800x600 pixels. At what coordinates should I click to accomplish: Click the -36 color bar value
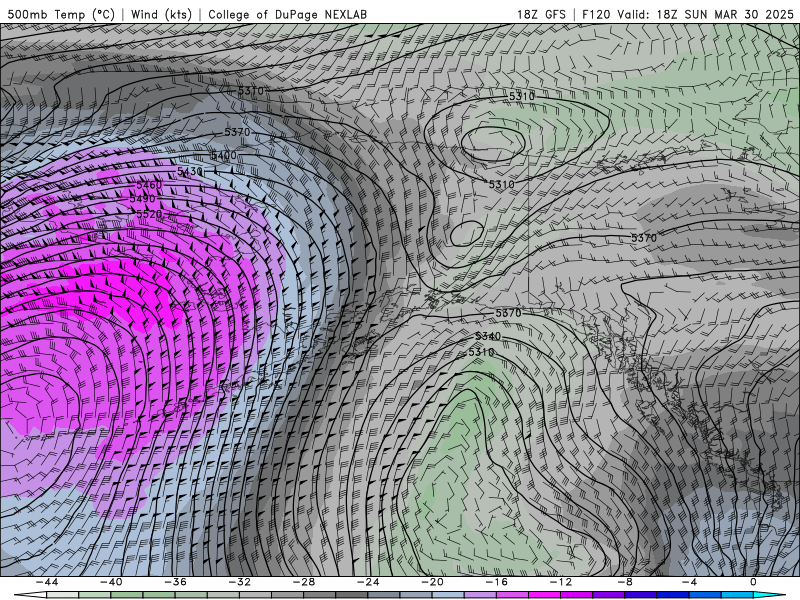[176, 582]
